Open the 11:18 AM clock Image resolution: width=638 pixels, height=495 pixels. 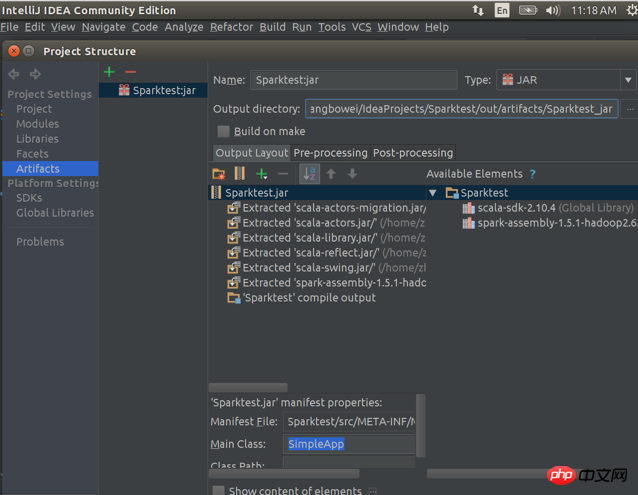[x=594, y=10]
